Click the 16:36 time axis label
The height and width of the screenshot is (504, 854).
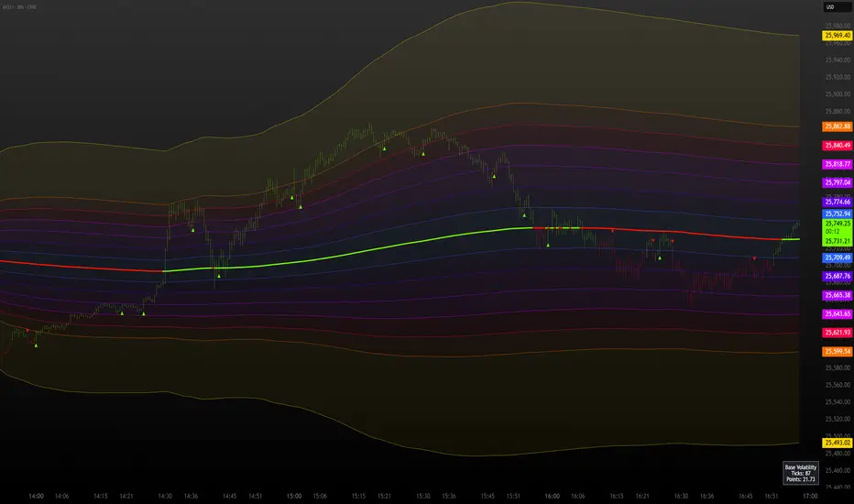[707, 497]
